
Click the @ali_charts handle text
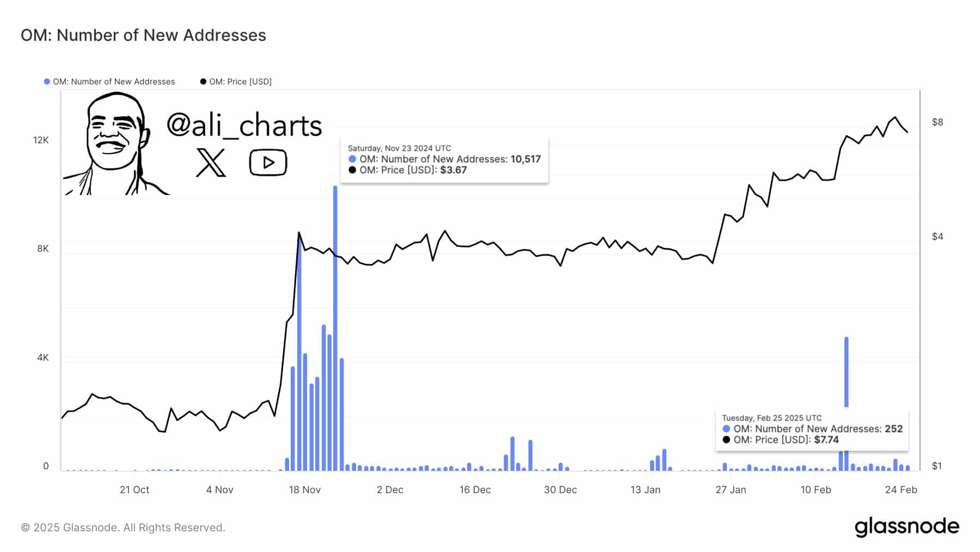(x=244, y=125)
